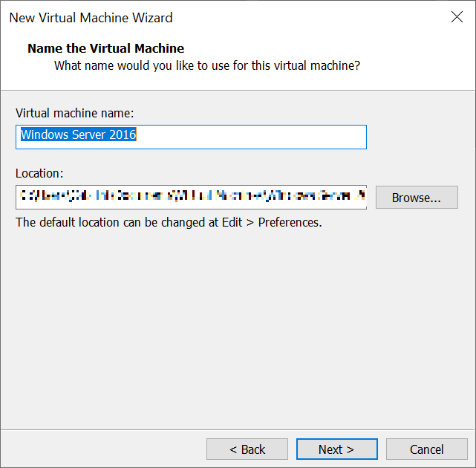The image size is (476, 468).
Task: Click the 'Virtual machine name:' label
Action: point(75,113)
